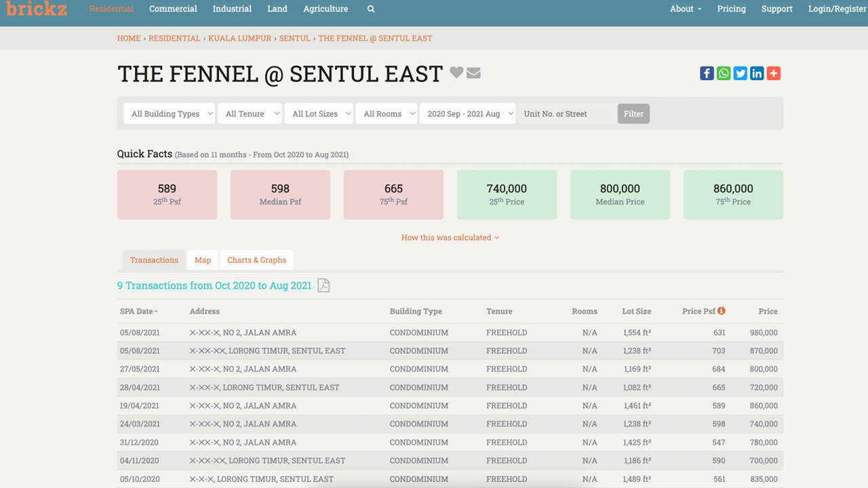This screenshot has height=488, width=868.
Task: Open more sharing options plus icon
Action: (x=774, y=73)
